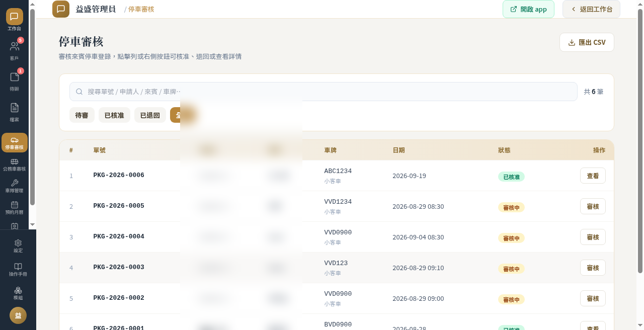Click license plate VVD1234
Image resolution: width=644 pixels, height=330 pixels.
coord(338,202)
